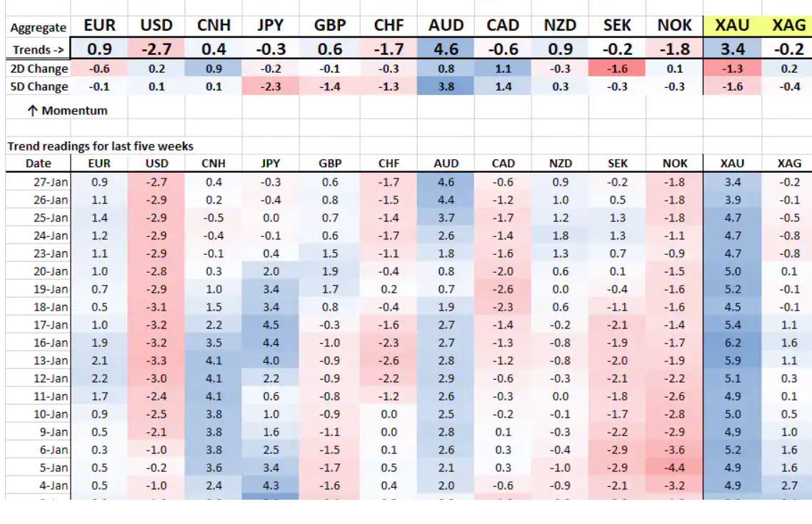Click the 13-Jan date cell
Screen dimensions: 812x524
click(x=51, y=361)
